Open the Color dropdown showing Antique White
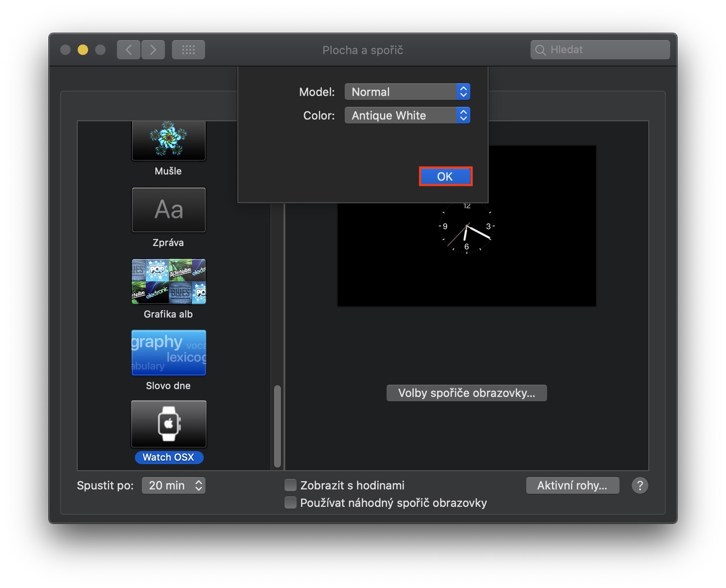The image size is (726, 588). 408,115
